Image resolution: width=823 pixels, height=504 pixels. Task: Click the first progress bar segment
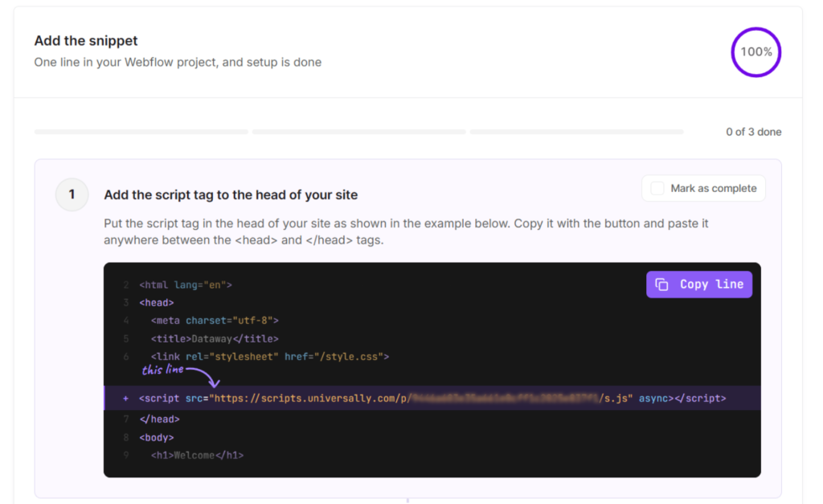pos(141,132)
